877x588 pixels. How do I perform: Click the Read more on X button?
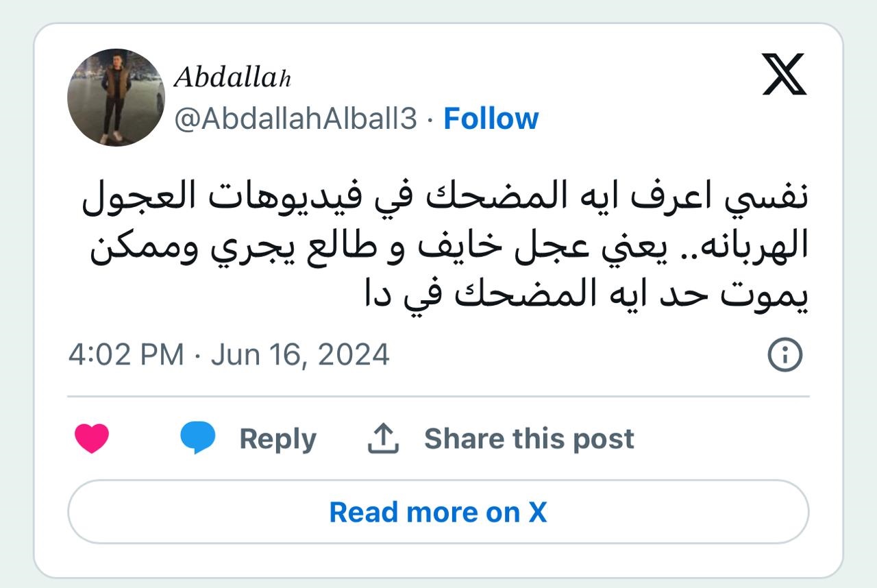(438, 512)
